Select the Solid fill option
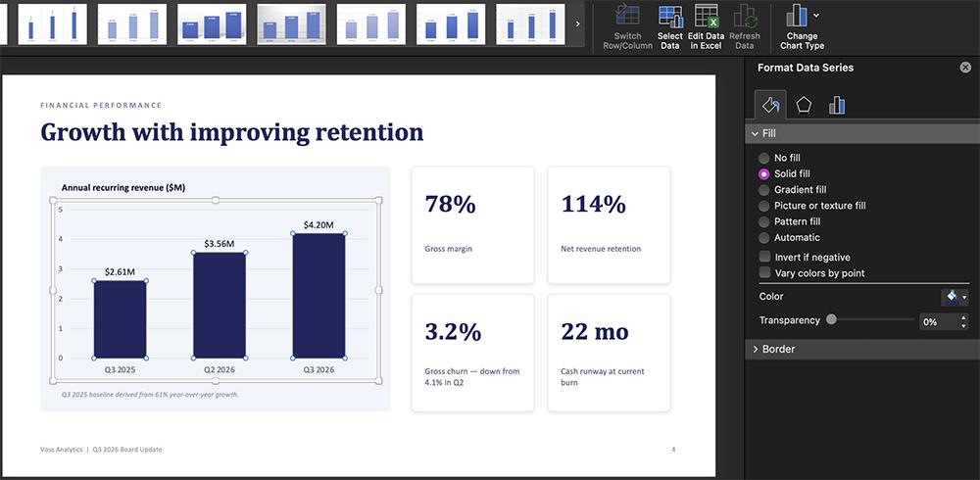This screenshot has height=480, width=980. [763, 174]
